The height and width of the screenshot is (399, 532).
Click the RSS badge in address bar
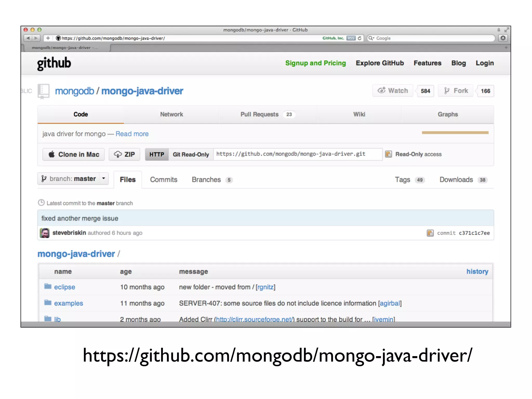[x=351, y=38]
